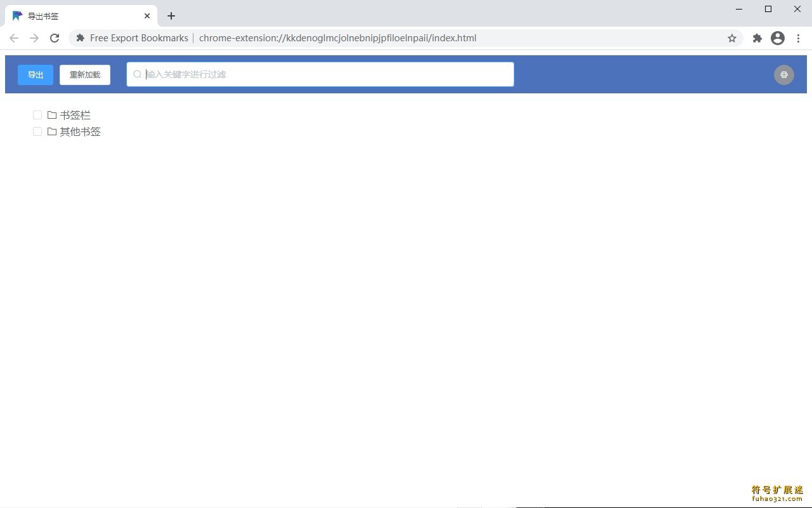Viewport: 812px width, 508px height.
Task: Reload the page with browser refresh icon
Action: pos(55,38)
